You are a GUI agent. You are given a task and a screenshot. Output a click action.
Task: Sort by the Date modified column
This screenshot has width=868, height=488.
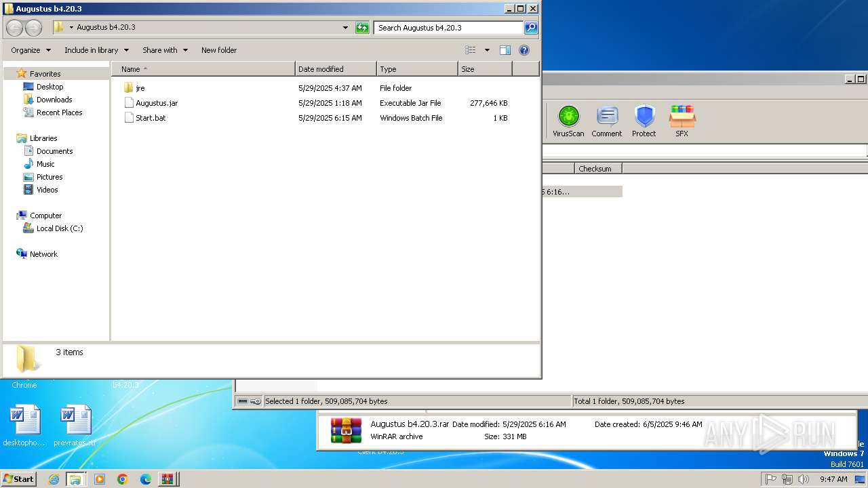336,69
